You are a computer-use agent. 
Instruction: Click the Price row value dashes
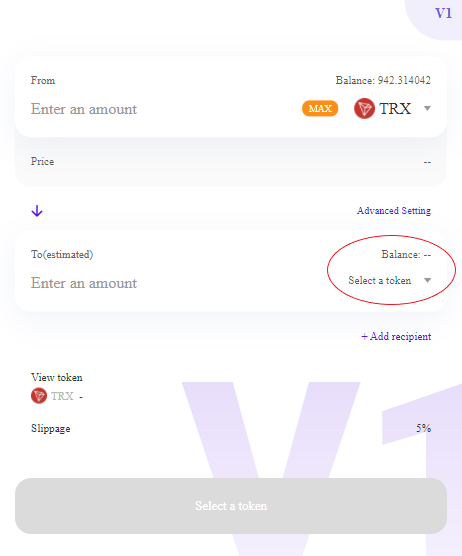(427, 162)
